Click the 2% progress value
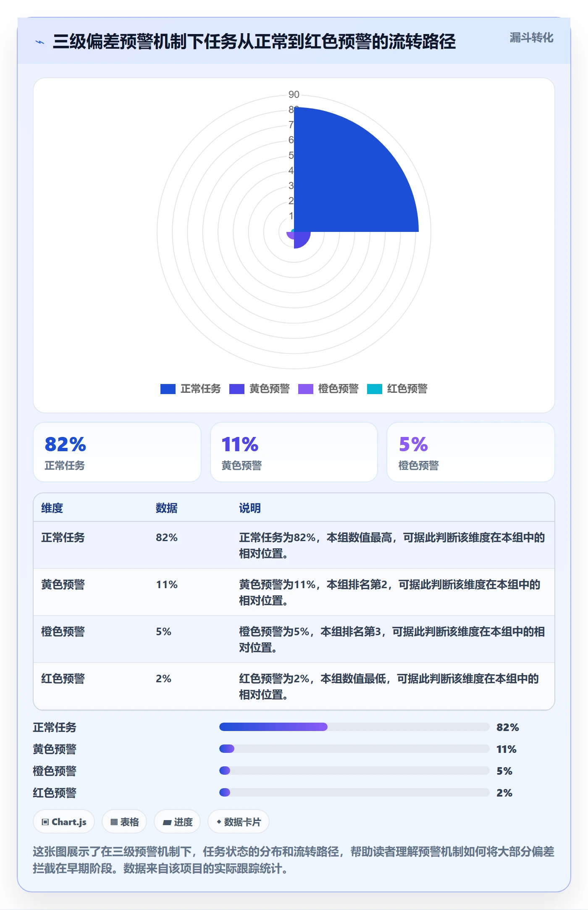Viewport: 588px width, 910px height. pos(504,793)
